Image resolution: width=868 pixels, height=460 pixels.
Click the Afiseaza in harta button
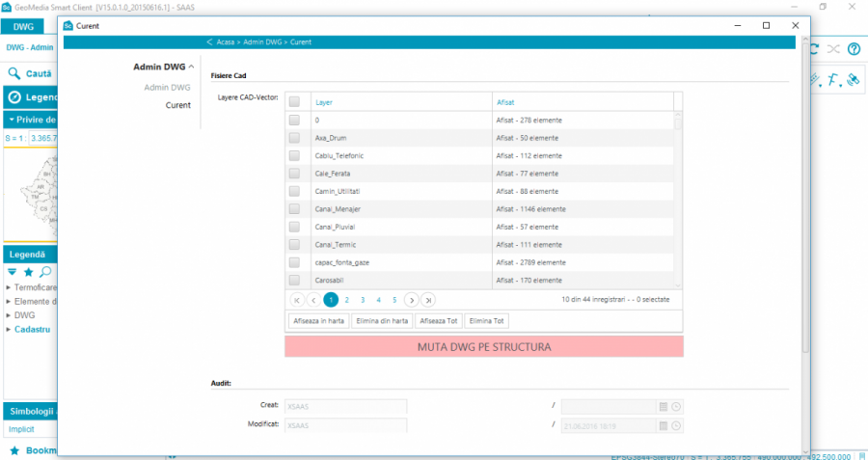pos(317,320)
